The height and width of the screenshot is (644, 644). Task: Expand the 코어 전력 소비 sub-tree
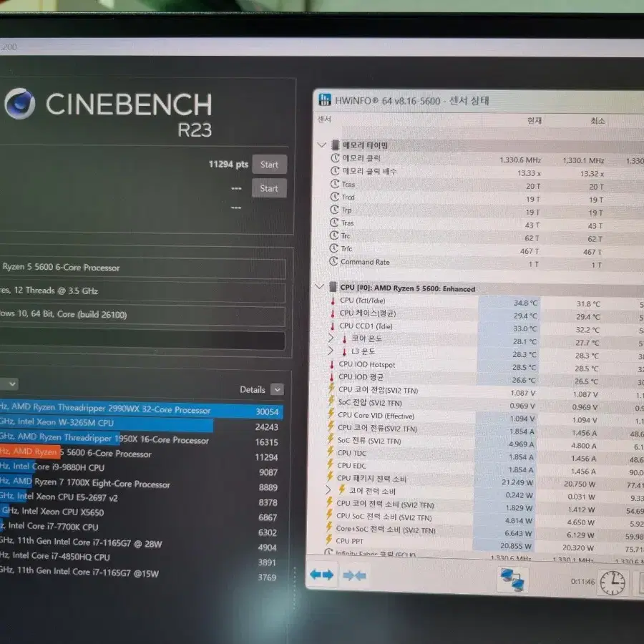[328, 489]
